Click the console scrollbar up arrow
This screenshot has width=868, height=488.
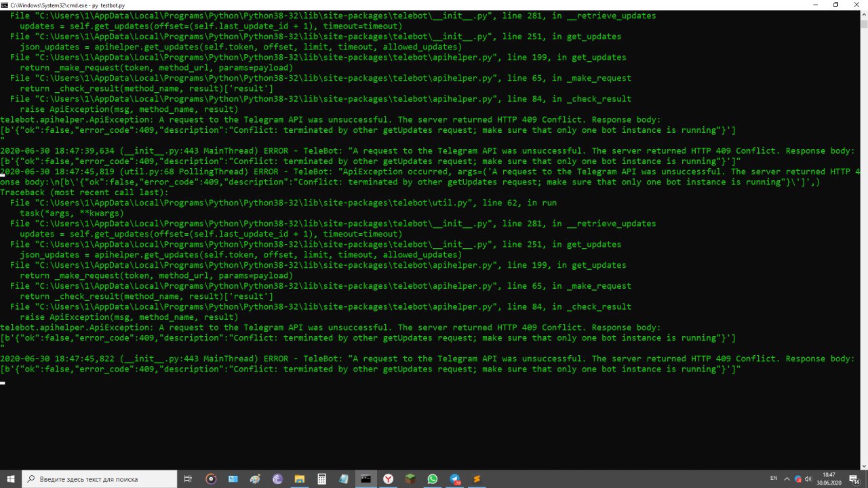tap(864, 14)
